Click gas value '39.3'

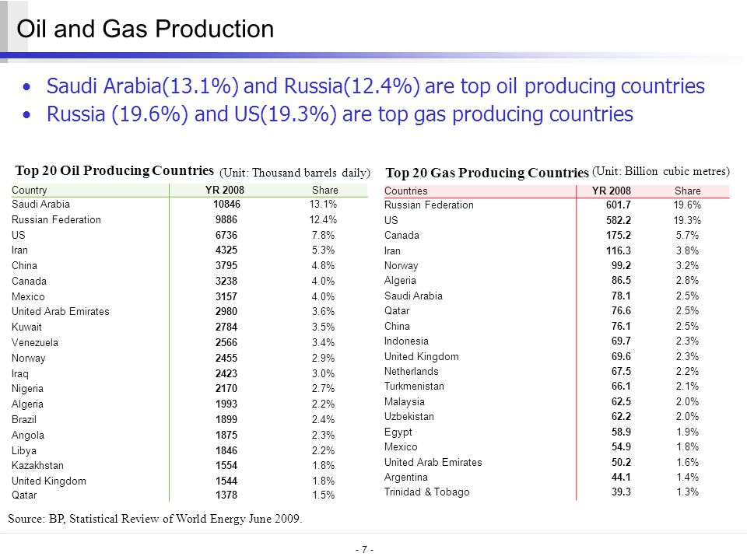click(x=621, y=492)
